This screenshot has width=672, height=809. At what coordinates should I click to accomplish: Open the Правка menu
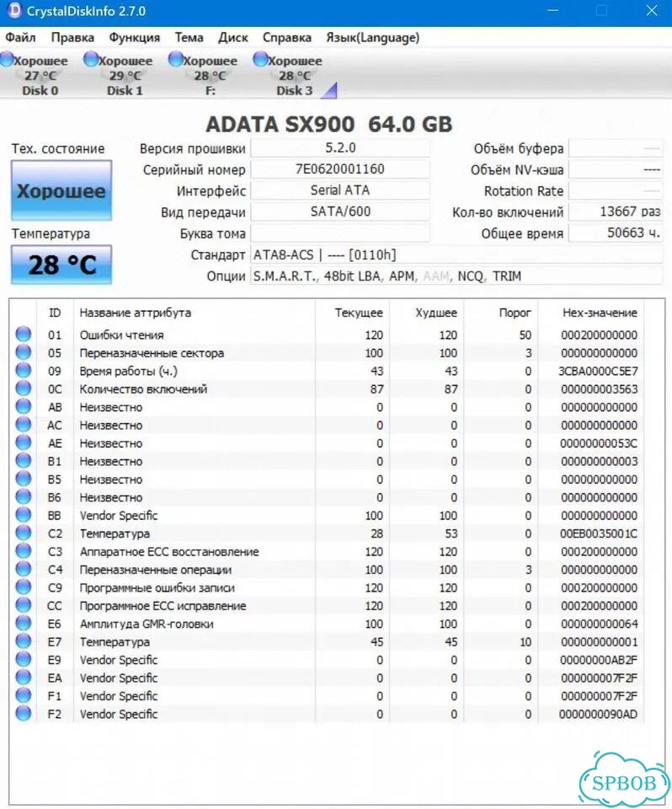click(x=72, y=38)
